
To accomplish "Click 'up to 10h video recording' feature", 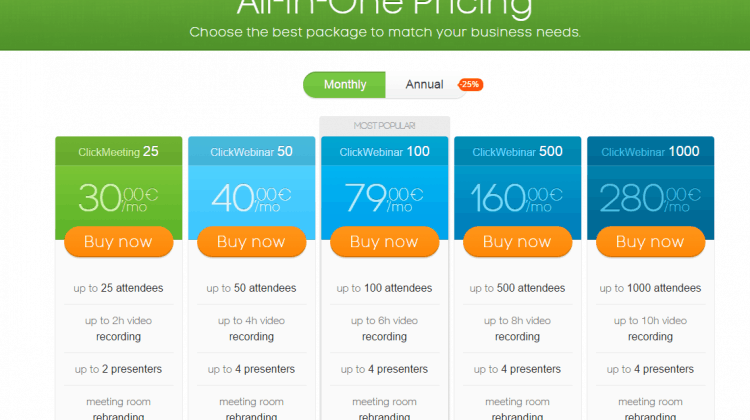I will pyautogui.click(x=651, y=329).
